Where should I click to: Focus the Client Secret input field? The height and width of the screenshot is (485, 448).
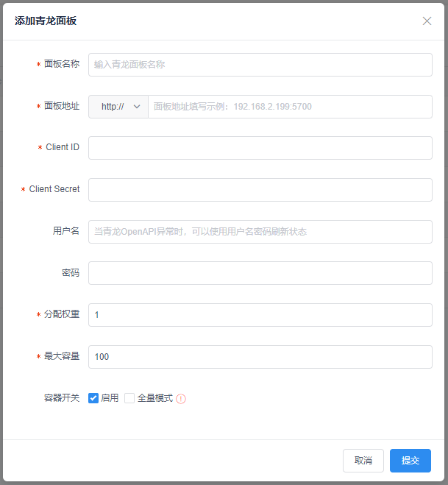pyautogui.click(x=260, y=190)
